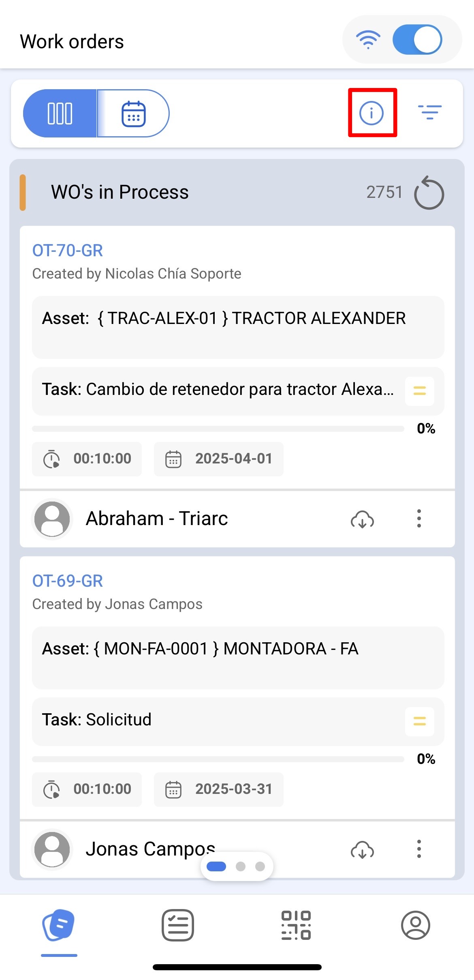Tap Abraham - Triarc assignee avatar
This screenshot has height=980, width=474.
tap(52, 519)
